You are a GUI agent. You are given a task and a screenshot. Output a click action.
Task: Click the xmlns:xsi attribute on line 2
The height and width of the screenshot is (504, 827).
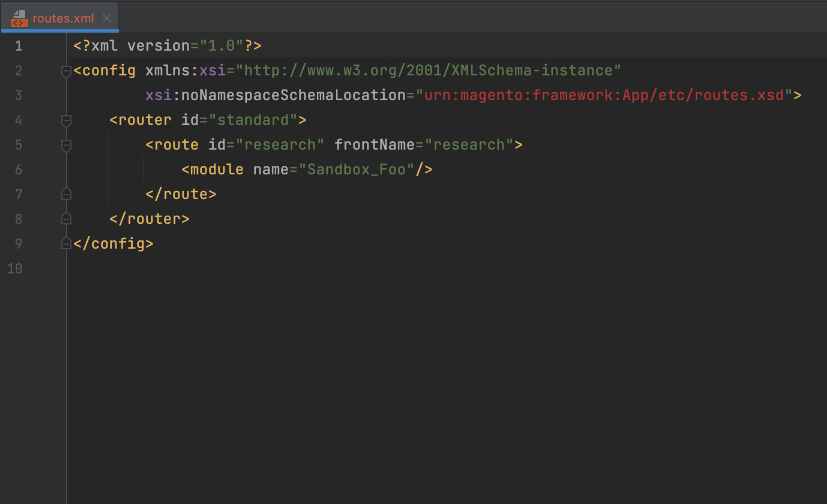coord(186,70)
